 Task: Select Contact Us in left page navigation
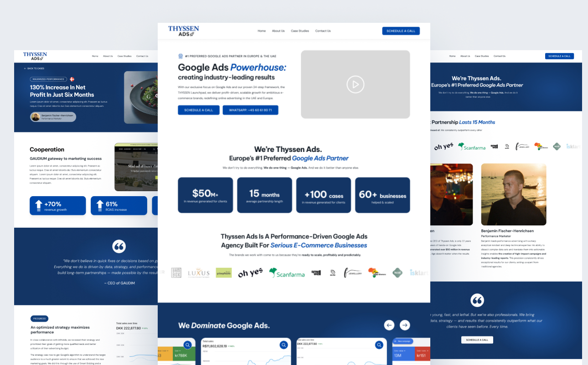(142, 56)
